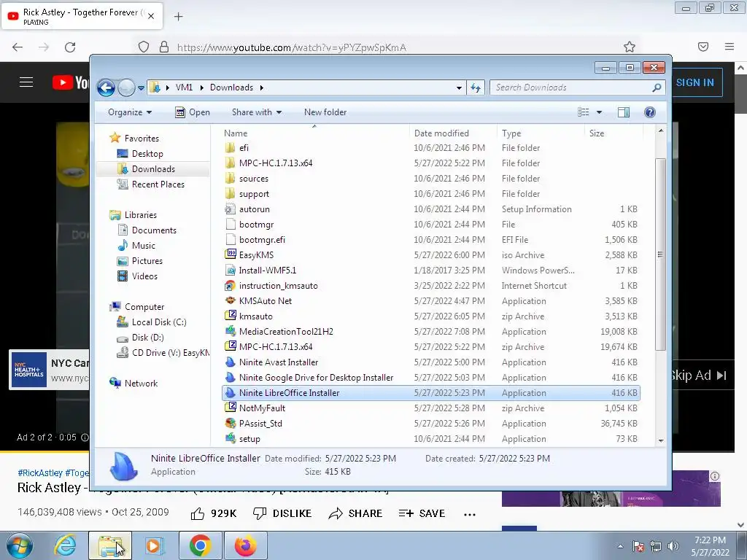Sort files by Name column header
Viewport: 747px width, 560px height.
(x=236, y=133)
